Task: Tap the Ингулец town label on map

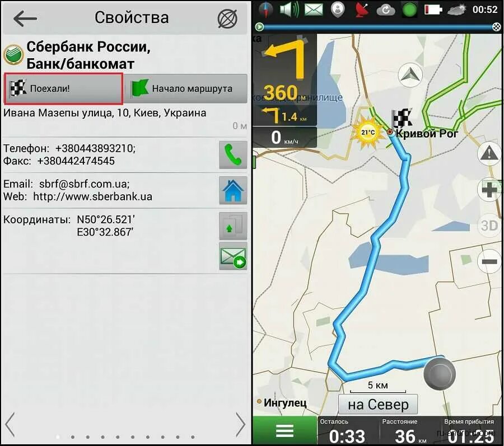Action: (284, 402)
